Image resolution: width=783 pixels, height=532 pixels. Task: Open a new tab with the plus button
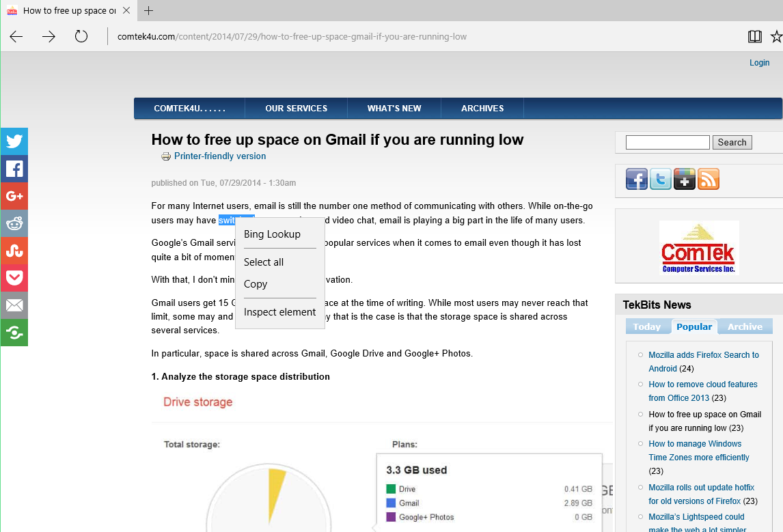point(148,10)
